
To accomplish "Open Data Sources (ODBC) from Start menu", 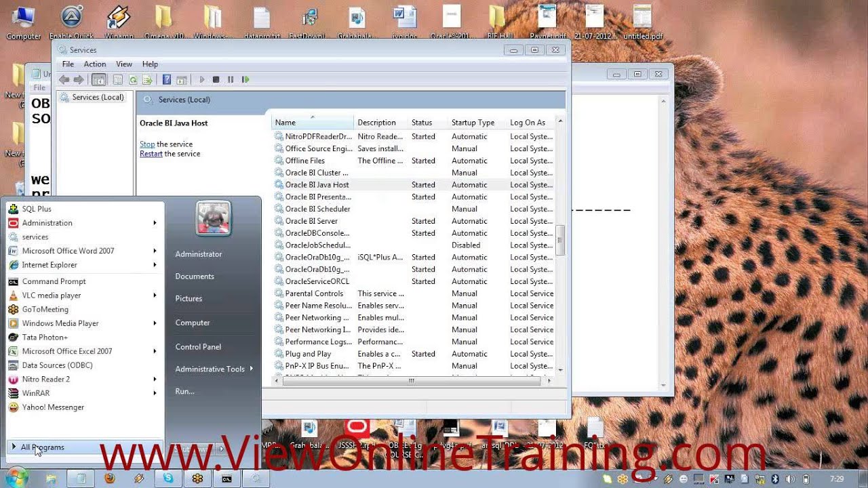I will tap(85, 365).
